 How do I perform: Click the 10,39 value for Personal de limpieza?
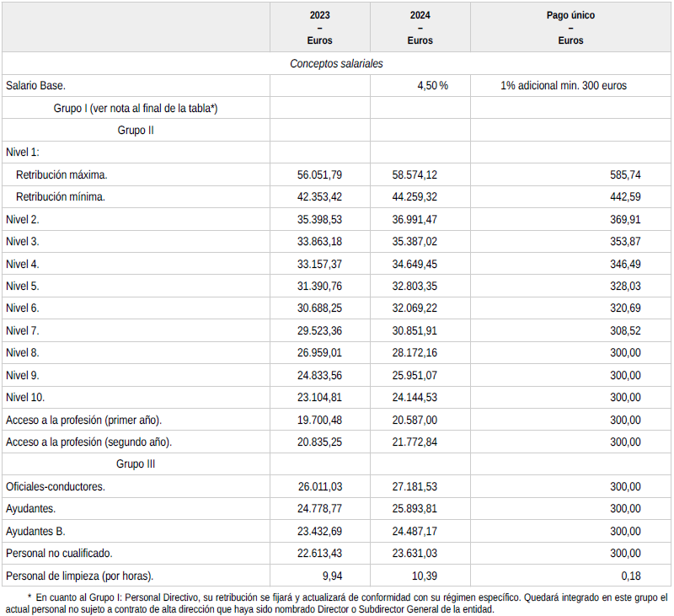click(425, 576)
